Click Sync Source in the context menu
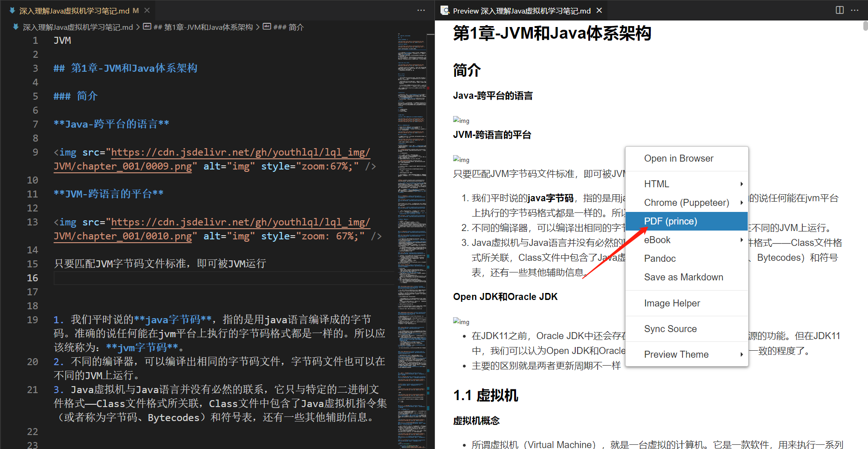 point(670,328)
